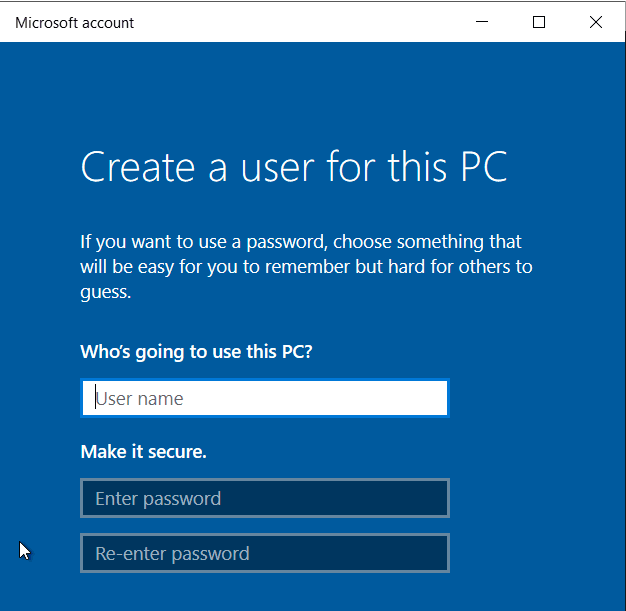
Task: Click the 'Create a user for this PC' heading
Action: tap(294, 167)
